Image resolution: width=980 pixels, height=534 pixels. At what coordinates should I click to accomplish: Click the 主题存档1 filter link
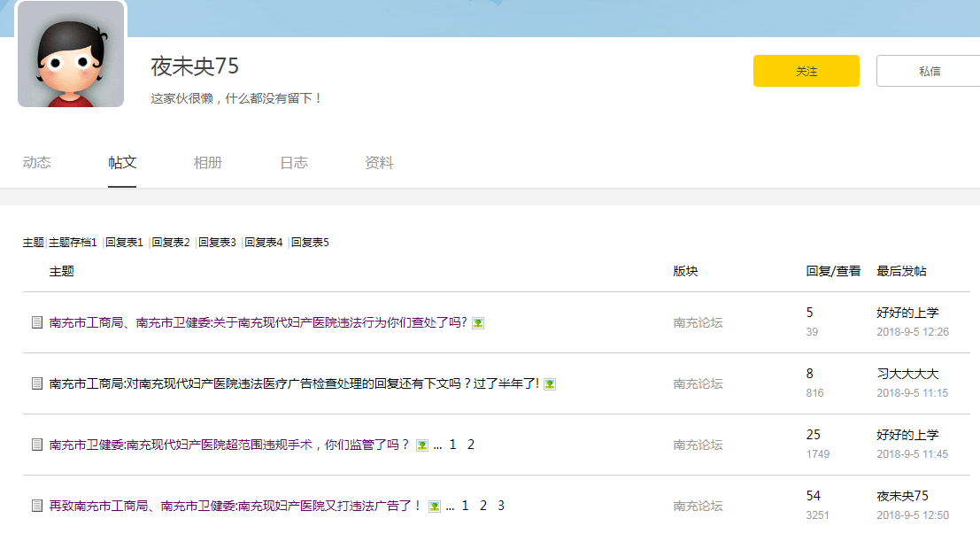[73, 243]
